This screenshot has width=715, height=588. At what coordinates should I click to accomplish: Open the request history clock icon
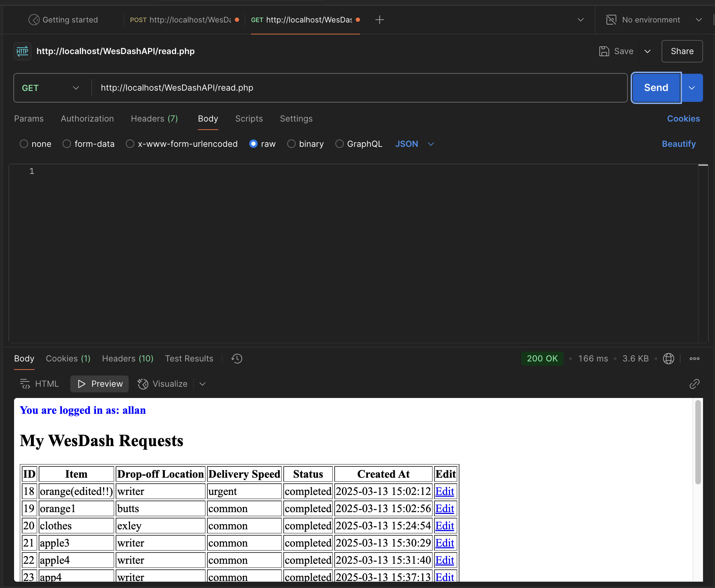pos(236,359)
